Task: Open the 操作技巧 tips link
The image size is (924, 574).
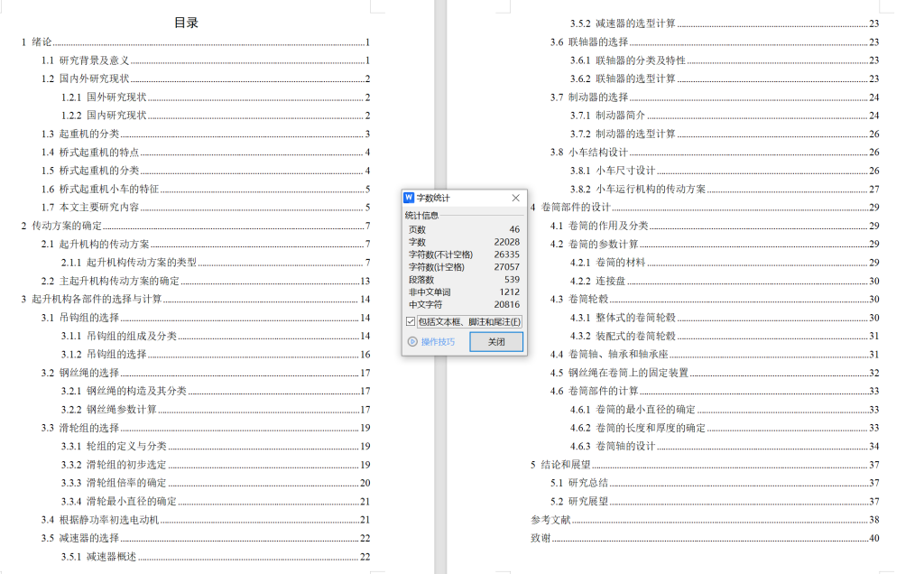Action: pyautogui.click(x=438, y=342)
